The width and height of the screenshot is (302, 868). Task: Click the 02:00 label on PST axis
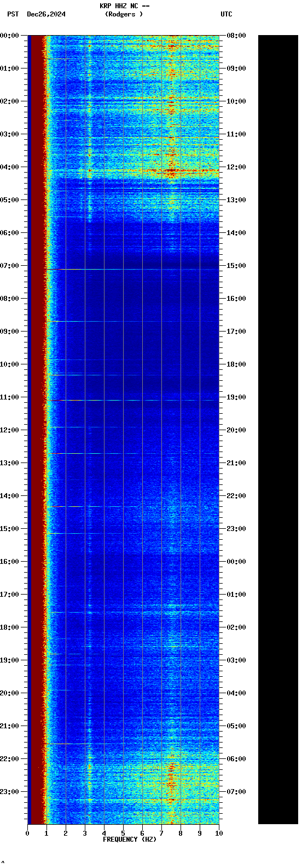point(9,101)
